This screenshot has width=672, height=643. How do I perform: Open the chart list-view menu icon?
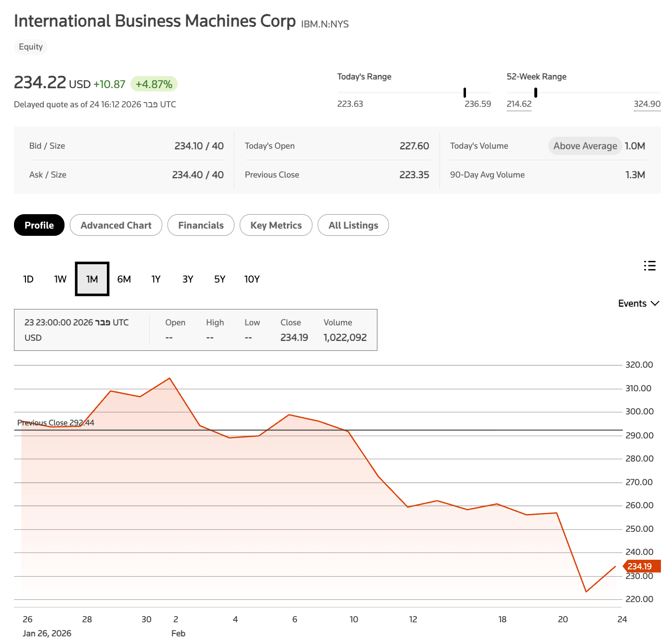(x=649, y=266)
